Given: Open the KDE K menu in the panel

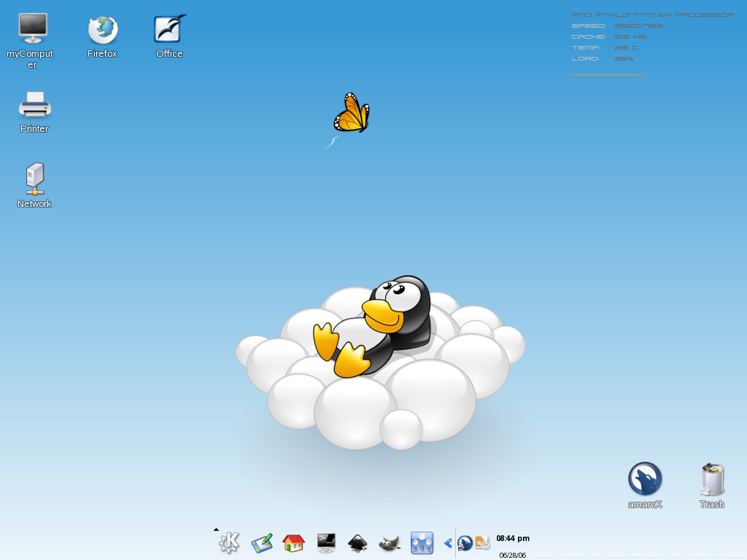Looking at the screenshot, I should click(x=229, y=542).
